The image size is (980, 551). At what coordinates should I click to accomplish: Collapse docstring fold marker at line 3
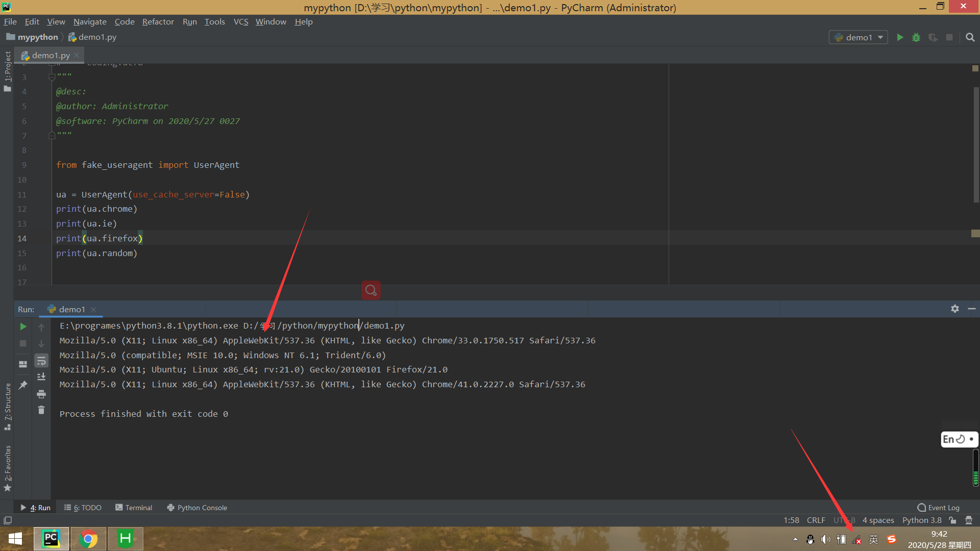(x=52, y=77)
